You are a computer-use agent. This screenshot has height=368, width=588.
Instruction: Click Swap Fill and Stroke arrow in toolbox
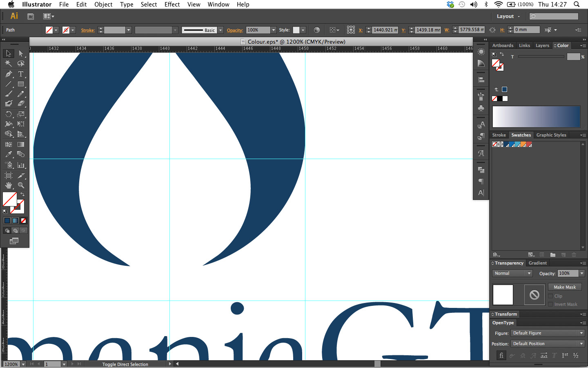[22, 194]
